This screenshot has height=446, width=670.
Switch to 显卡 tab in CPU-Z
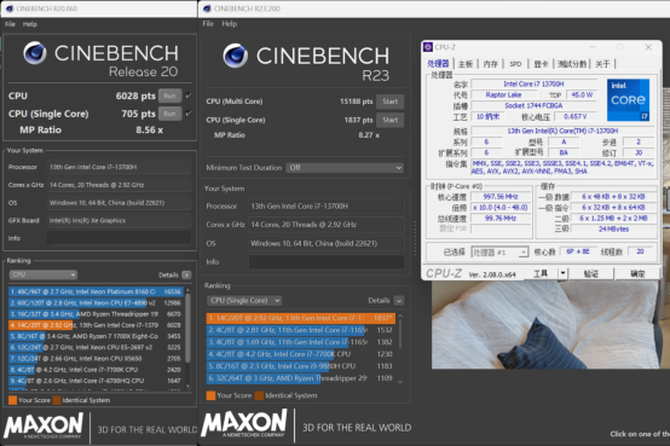(x=541, y=64)
